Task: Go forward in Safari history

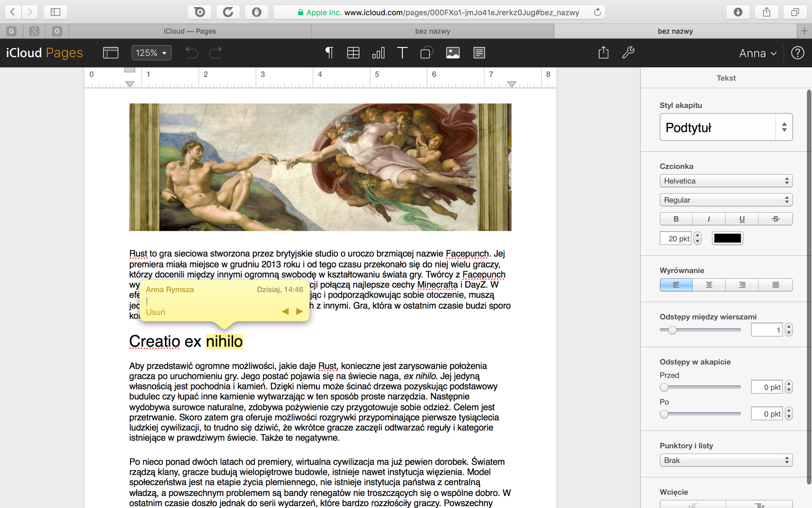Action: pos(30,12)
